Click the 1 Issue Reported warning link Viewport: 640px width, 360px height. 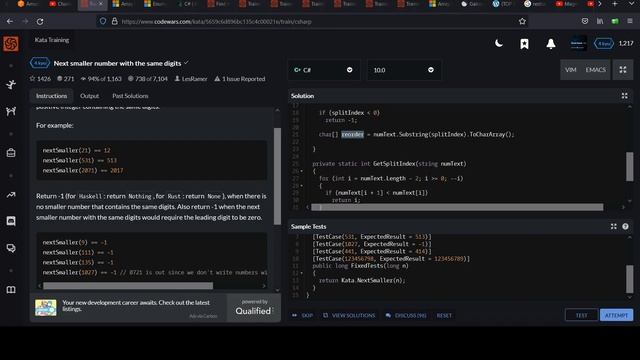tap(240, 79)
